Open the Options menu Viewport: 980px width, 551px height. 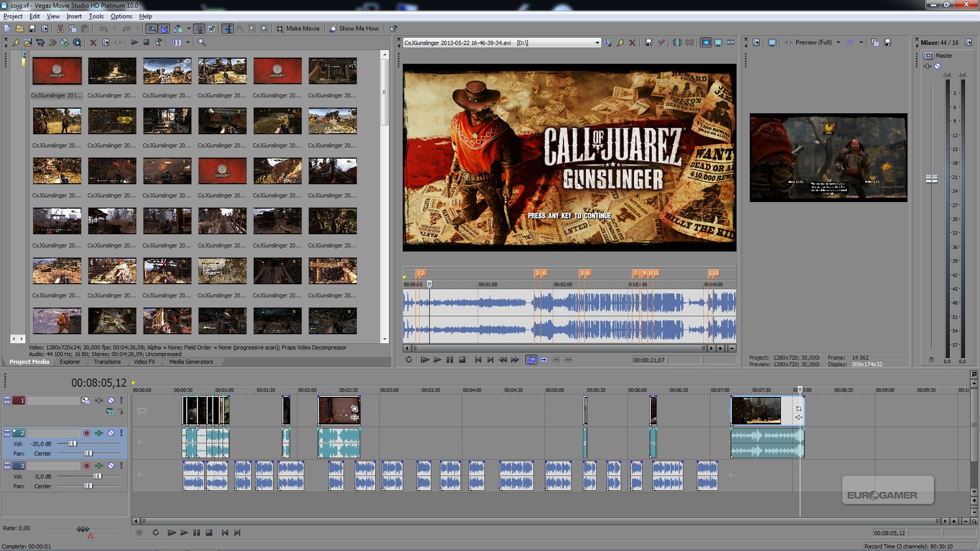[121, 16]
